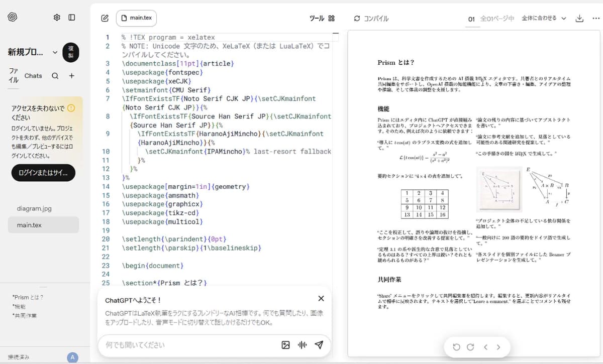Click the undo rotate-left icon in preview
The width and height of the screenshot is (603, 364).
(x=456, y=347)
